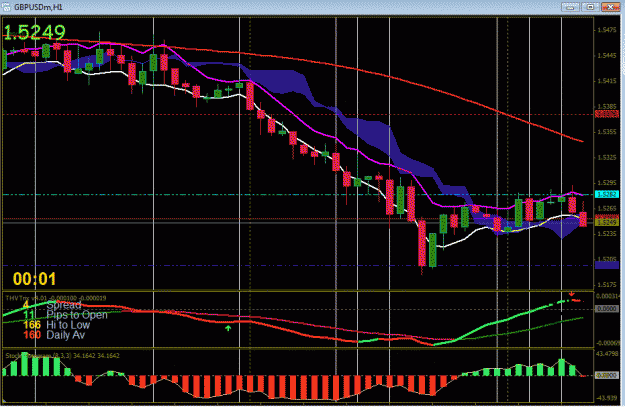Select the Daily Av label
This screenshot has width=625, height=407.
[x=65, y=335]
